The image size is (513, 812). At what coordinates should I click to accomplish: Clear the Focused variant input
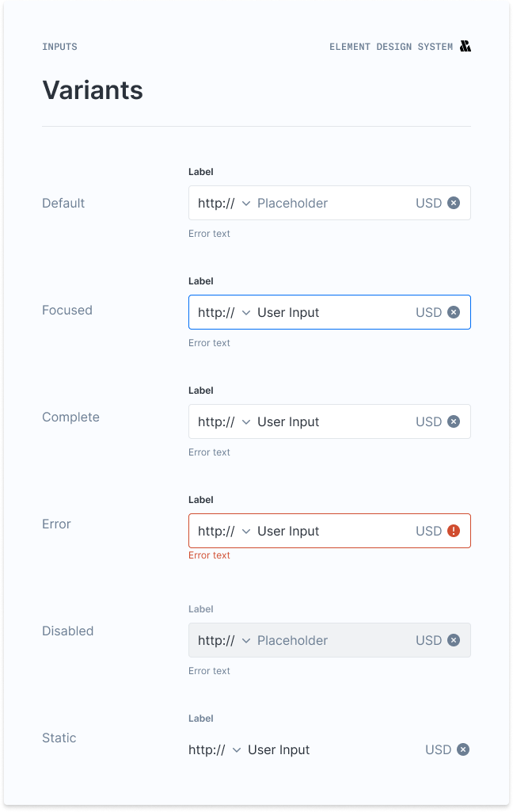[454, 312]
